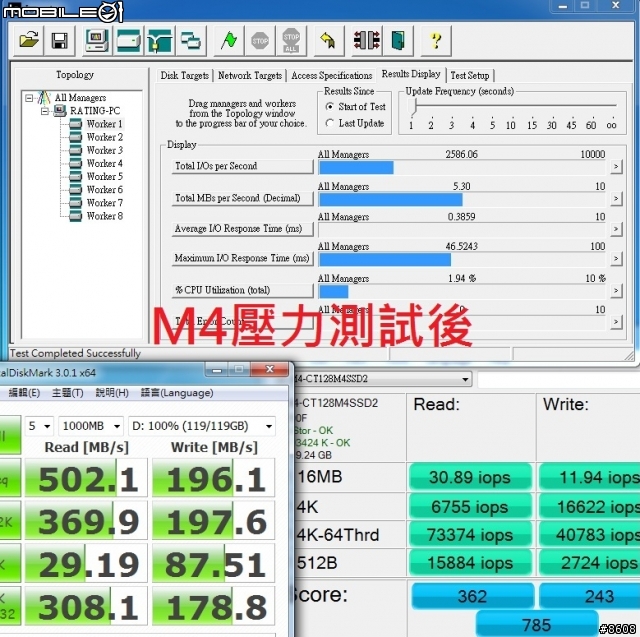Start a new disk worker icon

click(x=129, y=41)
